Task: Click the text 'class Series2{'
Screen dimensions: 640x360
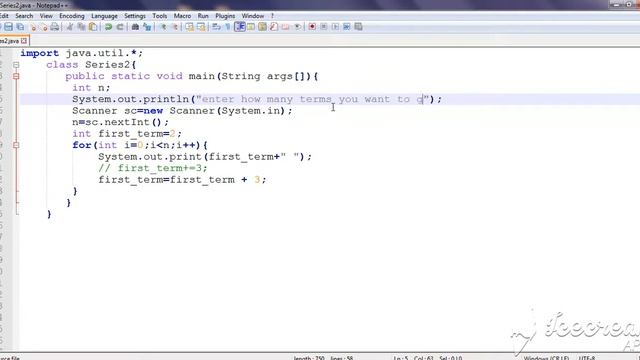Action: click(x=91, y=65)
